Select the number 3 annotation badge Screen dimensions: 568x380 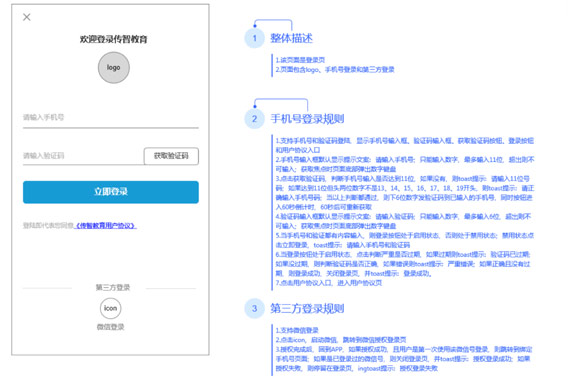click(x=255, y=308)
